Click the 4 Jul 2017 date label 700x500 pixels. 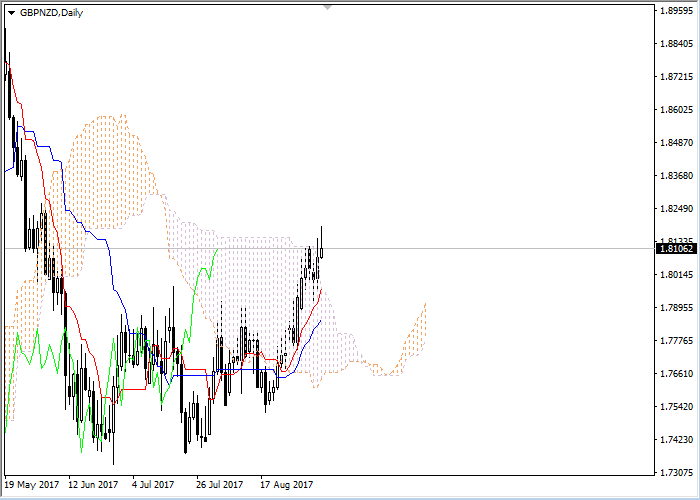(x=153, y=485)
